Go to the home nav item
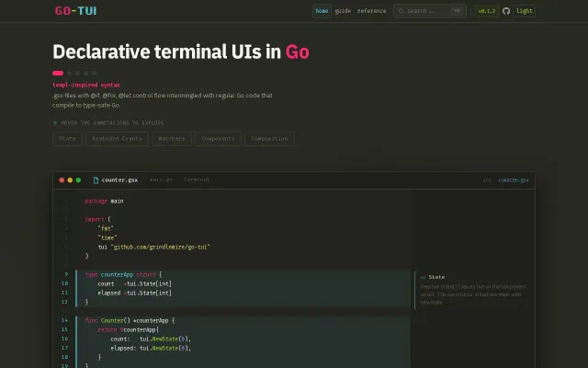The width and height of the screenshot is (588, 368). pyautogui.click(x=322, y=11)
